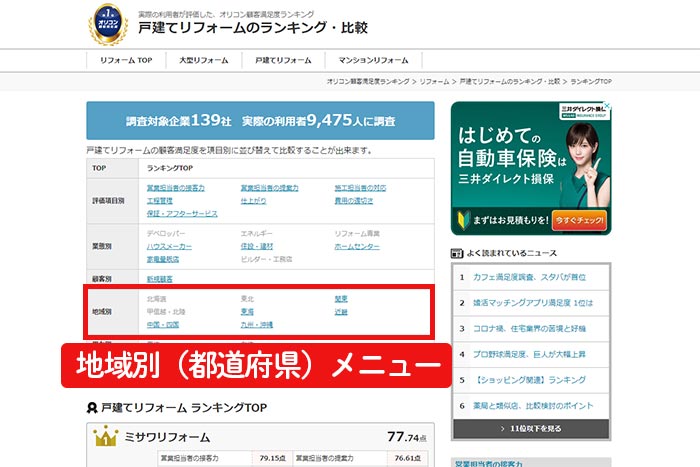This screenshot has height=467, width=700.
Task: Choose 住設・建材 under 業態別
Action: pos(257,246)
